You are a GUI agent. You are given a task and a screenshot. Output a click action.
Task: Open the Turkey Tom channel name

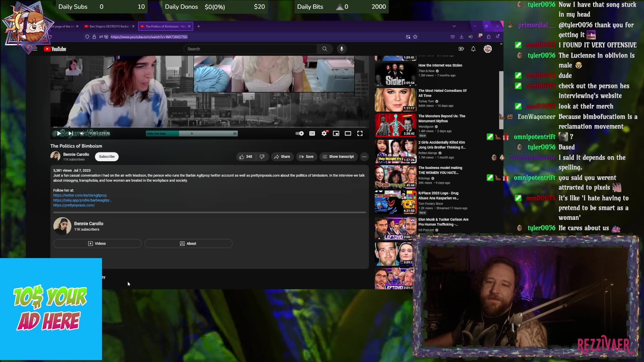pyautogui.click(x=426, y=101)
